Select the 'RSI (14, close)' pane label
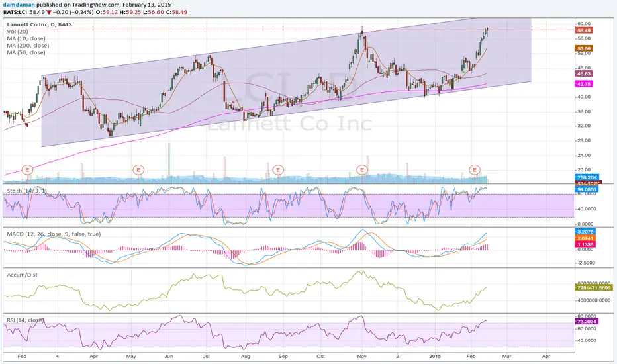The height and width of the screenshot is (364, 617). point(25,320)
